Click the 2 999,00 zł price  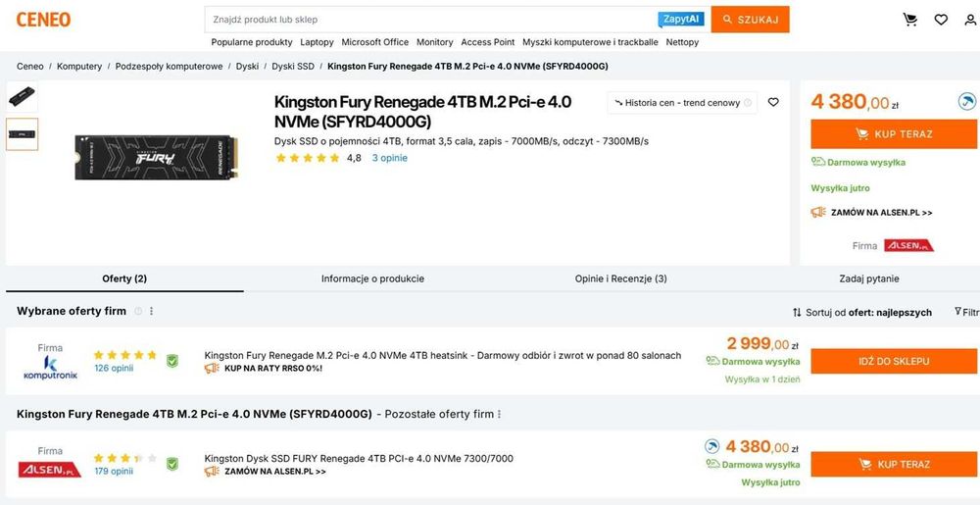point(762,344)
